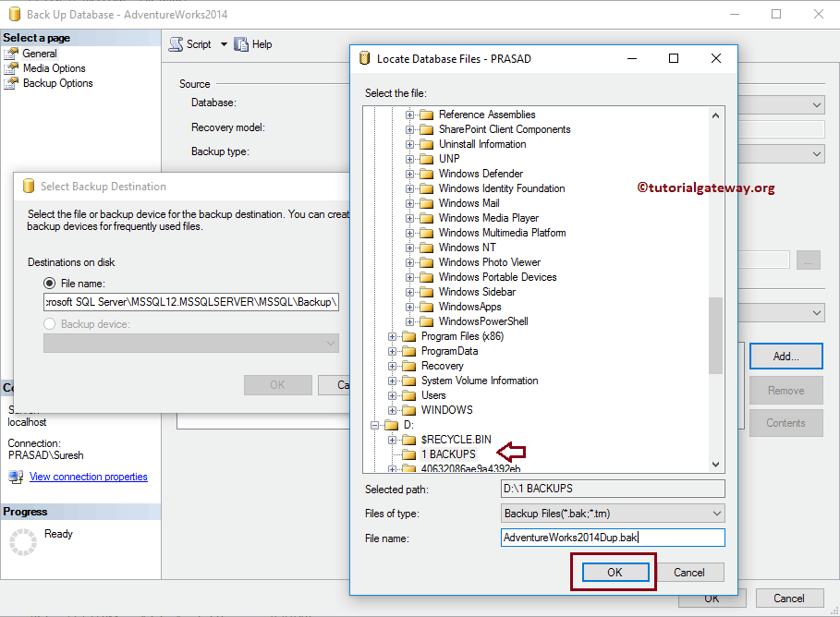Image resolution: width=840 pixels, height=617 pixels.
Task: Open the Help toolbar button
Action: (253, 44)
